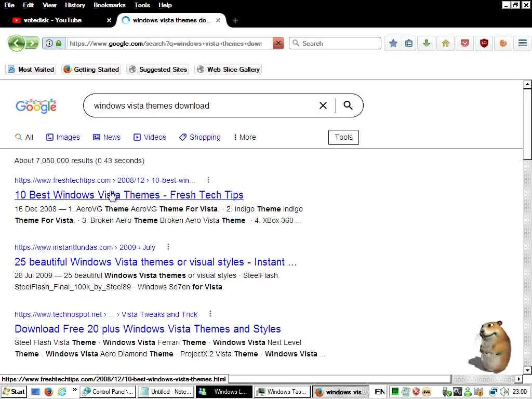Open Suggested Sites bookmark
Image resolution: width=532 pixels, height=399 pixels.
tap(158, 69)
